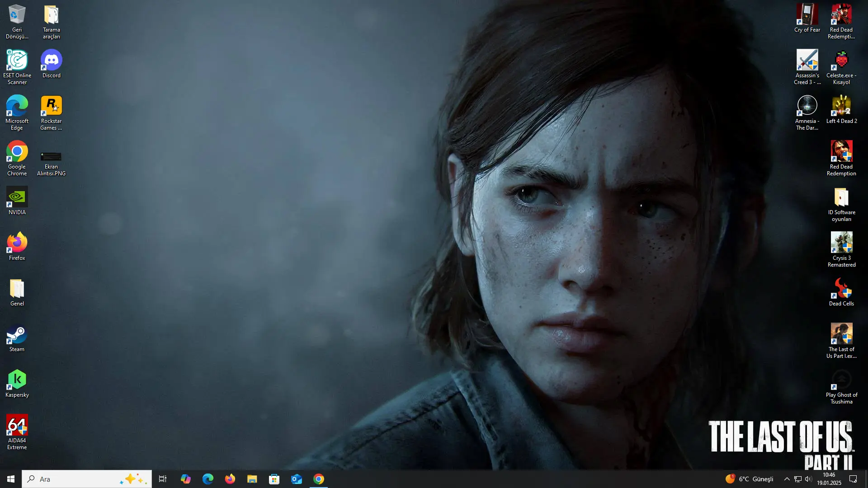
Task: Open Firefox from the taskbar
Action: [x=230, y=479]
